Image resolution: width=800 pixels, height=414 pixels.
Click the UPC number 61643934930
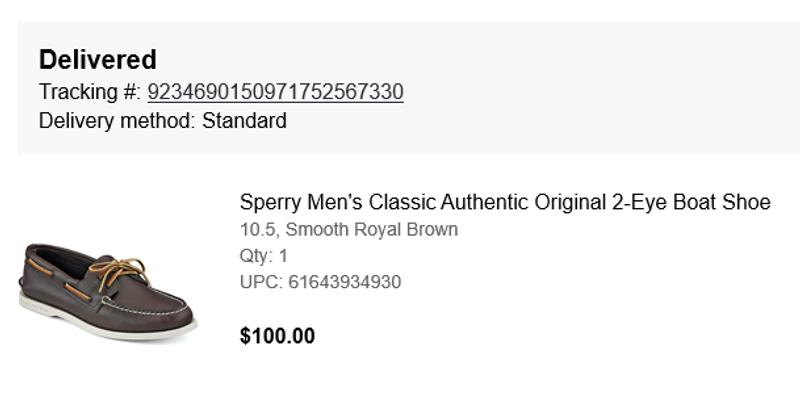click(345, 282)
